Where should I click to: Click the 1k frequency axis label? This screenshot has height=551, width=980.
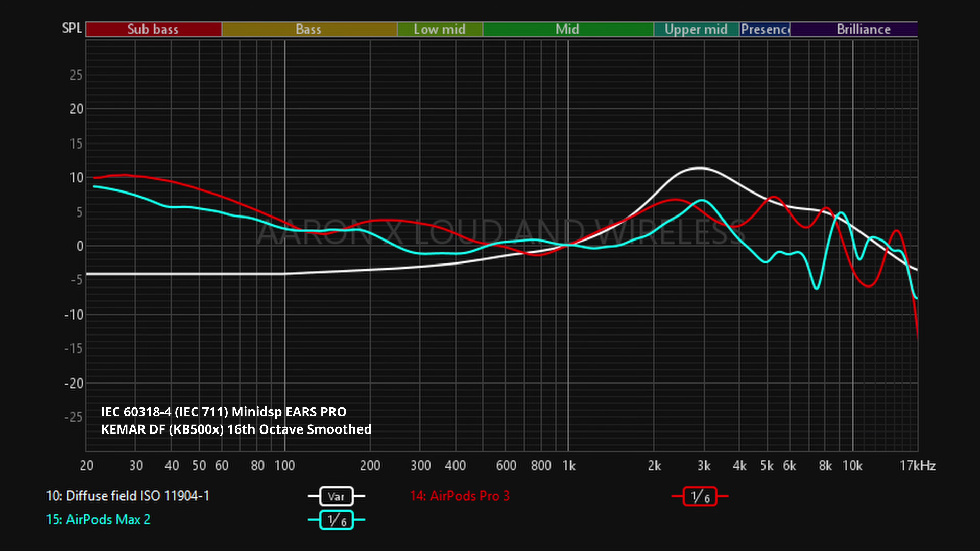[568, 466]
